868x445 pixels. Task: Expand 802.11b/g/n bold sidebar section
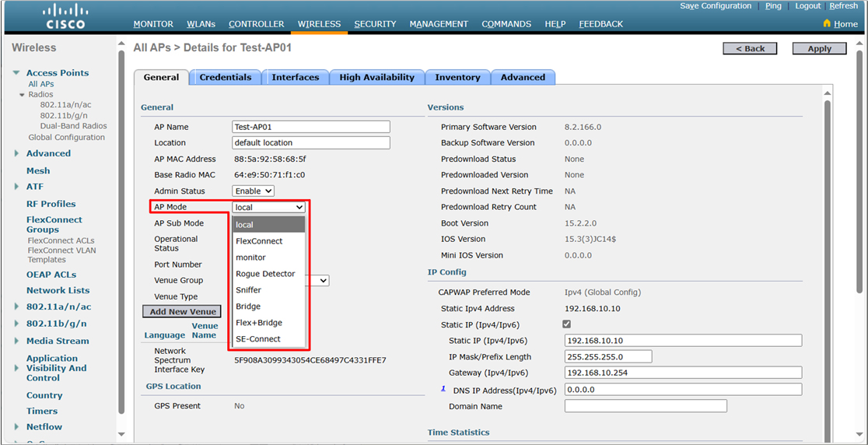[16, 323]
